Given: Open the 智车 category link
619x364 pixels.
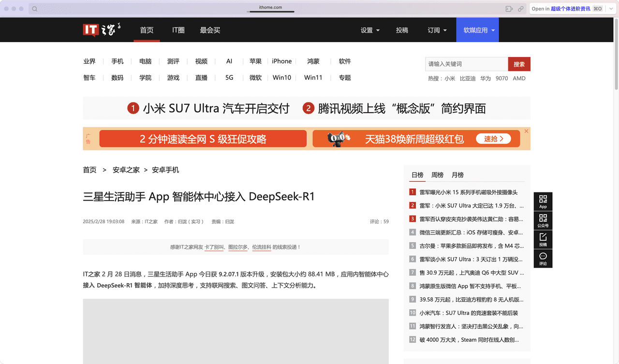Looking at the screenshot, I should point(89,77).
